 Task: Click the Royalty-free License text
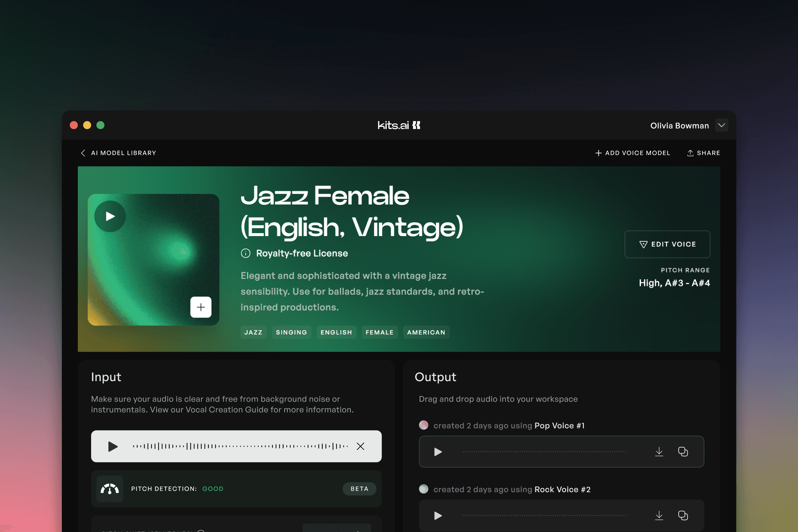coord(302,253)
